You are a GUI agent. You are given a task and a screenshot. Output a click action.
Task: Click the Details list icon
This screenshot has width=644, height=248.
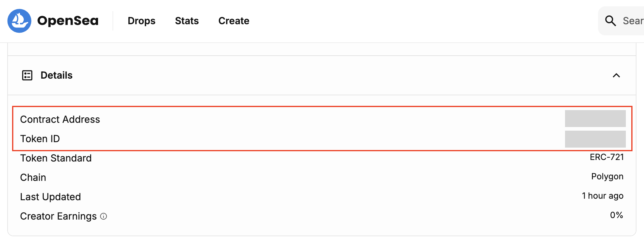click(x=27, y=75)
